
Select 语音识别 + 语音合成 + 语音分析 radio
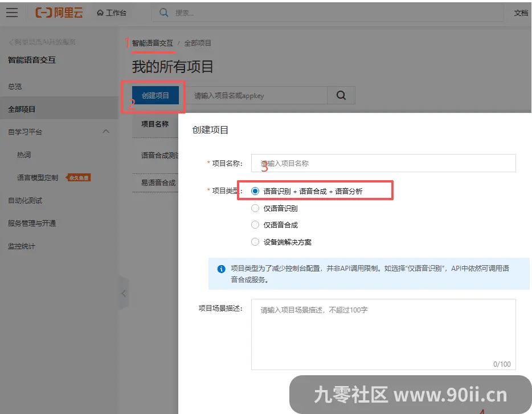click(x=255, y=191)
